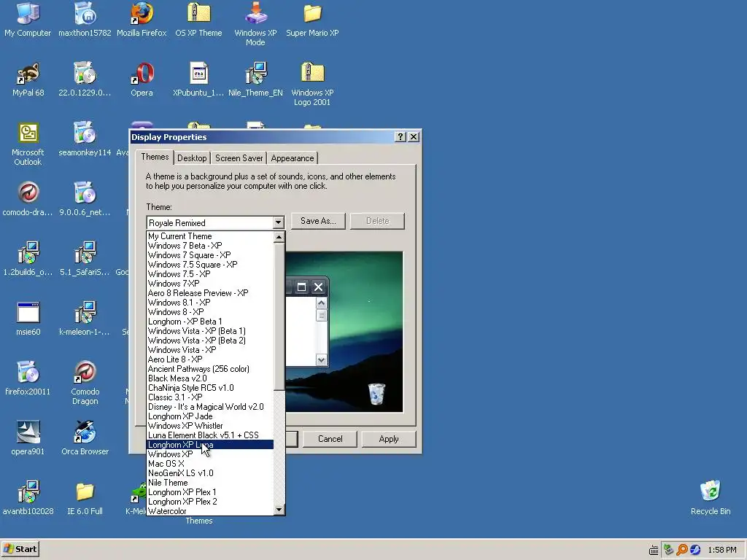The height and width of the screenshot is (560, 747).
Task: Choose Longhorn - XP Beta 1 theme
Action: pos(210,322)
